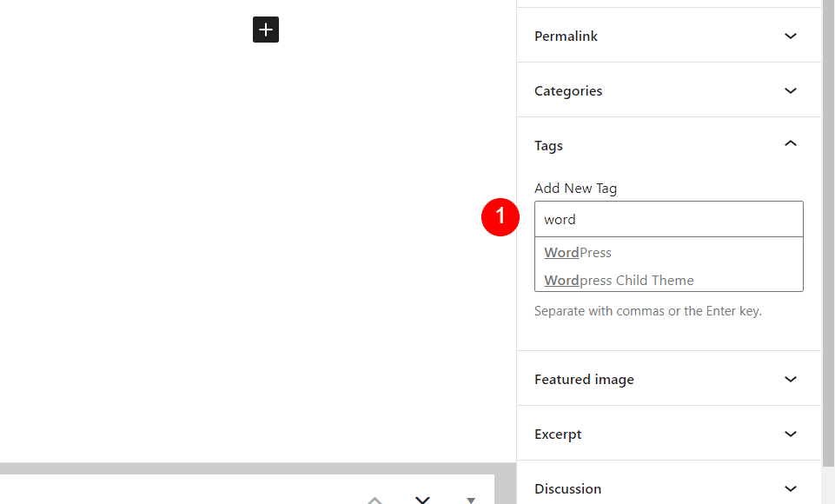Click the Categories panel title
This screenshot has width=835, height=504.
point(568,91)
